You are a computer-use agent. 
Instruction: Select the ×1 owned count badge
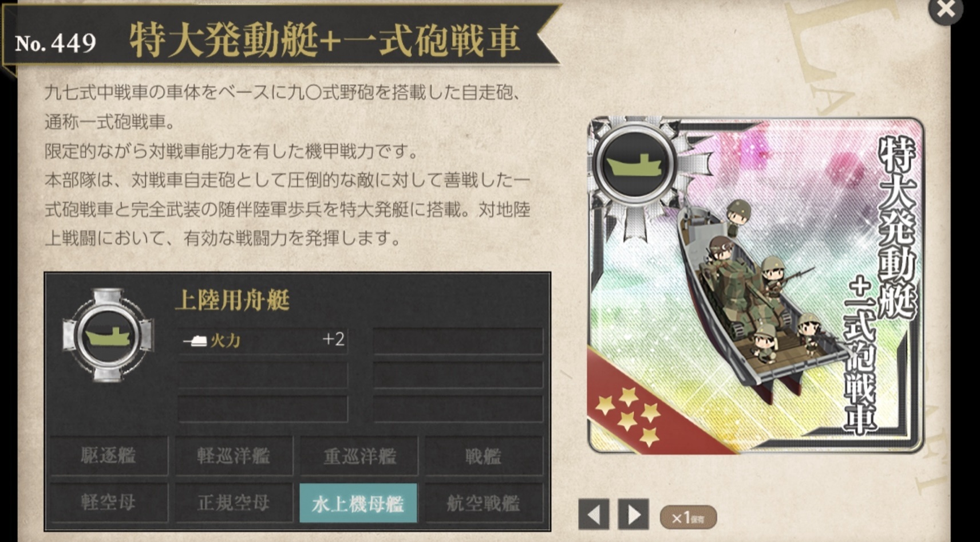click(x=688, y=518)
